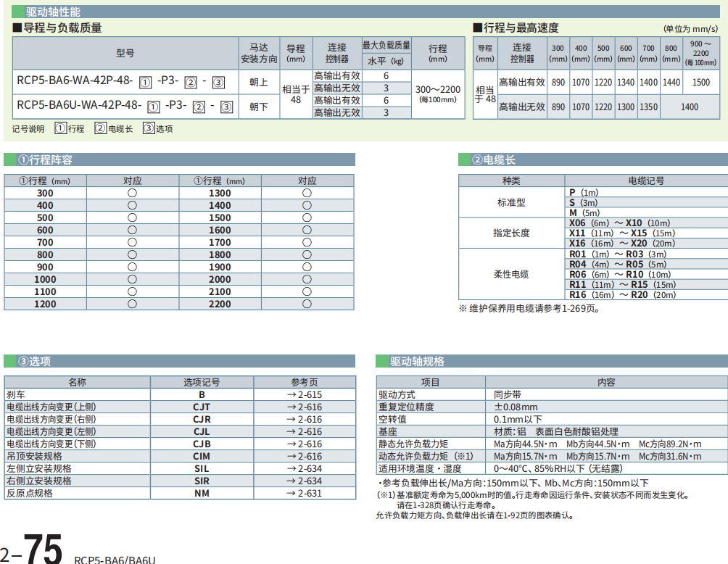Click the 1340 speed value
This screenshot has width=728, height=564.
pyautogui.click(x=626, y=82)
